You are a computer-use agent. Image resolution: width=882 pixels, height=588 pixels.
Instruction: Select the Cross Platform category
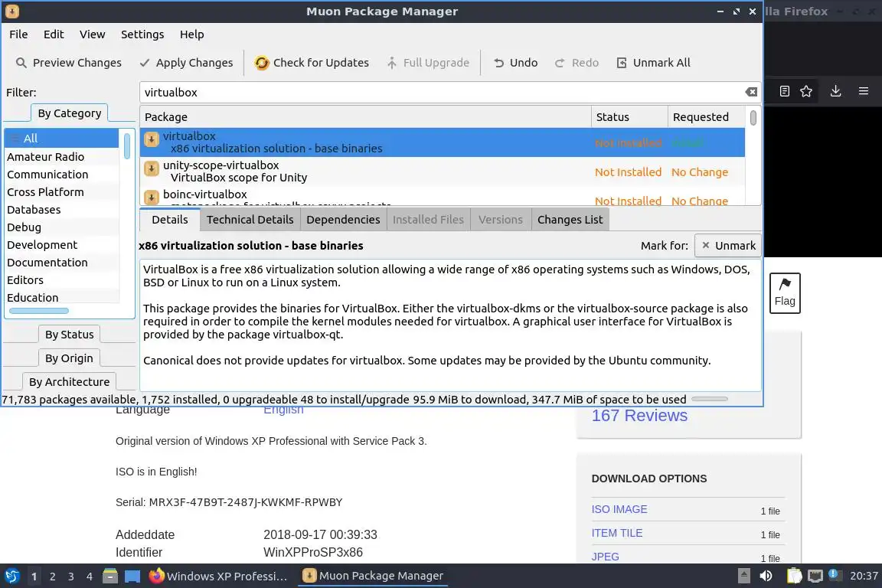[x=62, y=192]
